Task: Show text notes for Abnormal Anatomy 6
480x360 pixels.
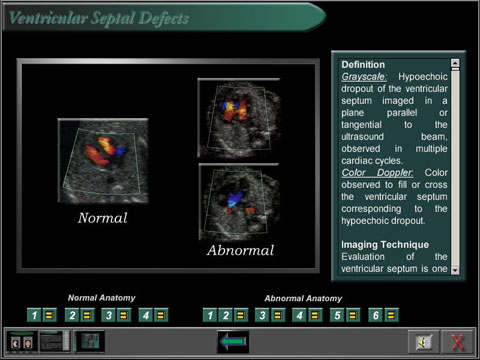Action: 391,315
